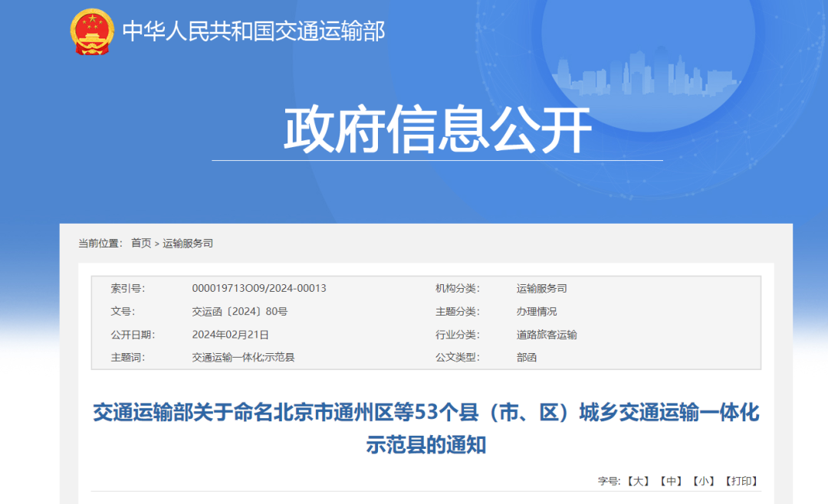Click document number 交运函〔2024〕80号
This screenshot has width=828, height=504.
coord(240,312)
